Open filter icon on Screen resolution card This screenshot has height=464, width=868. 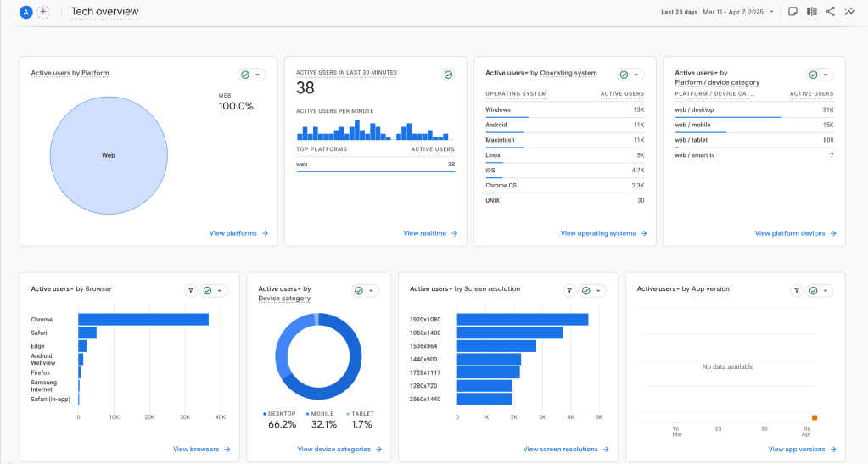[x=569, y=290]
